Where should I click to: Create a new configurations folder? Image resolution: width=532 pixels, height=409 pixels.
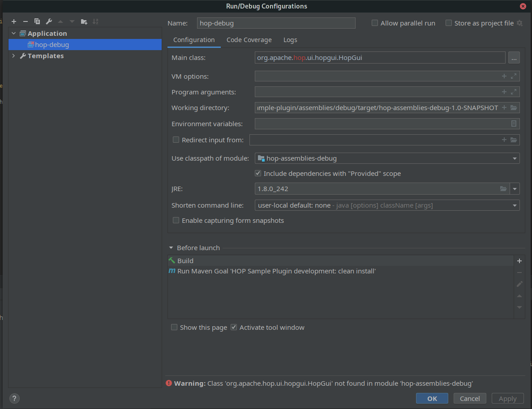84,21
